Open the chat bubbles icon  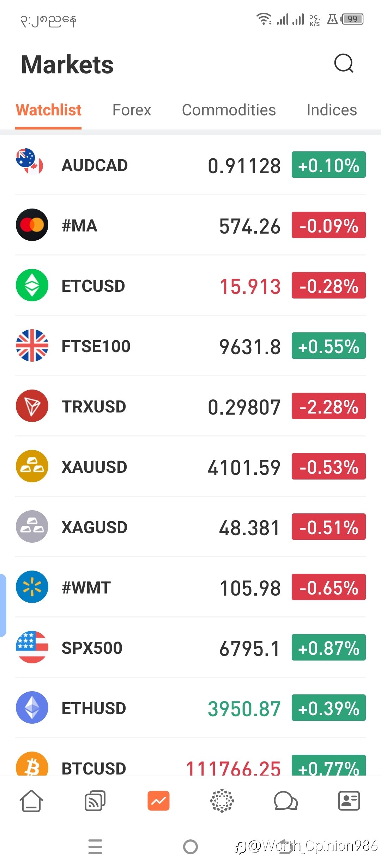click(x=286, y=801)
